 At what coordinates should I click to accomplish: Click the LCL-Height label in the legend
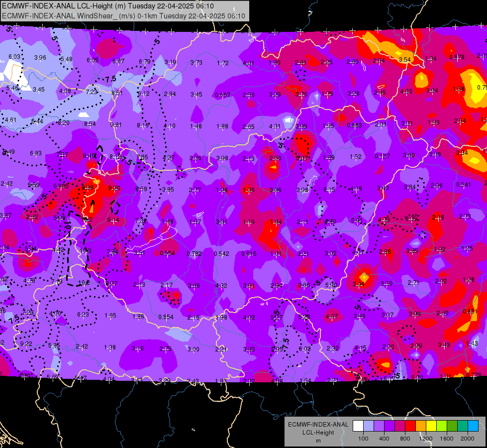[x=318, y=433]
